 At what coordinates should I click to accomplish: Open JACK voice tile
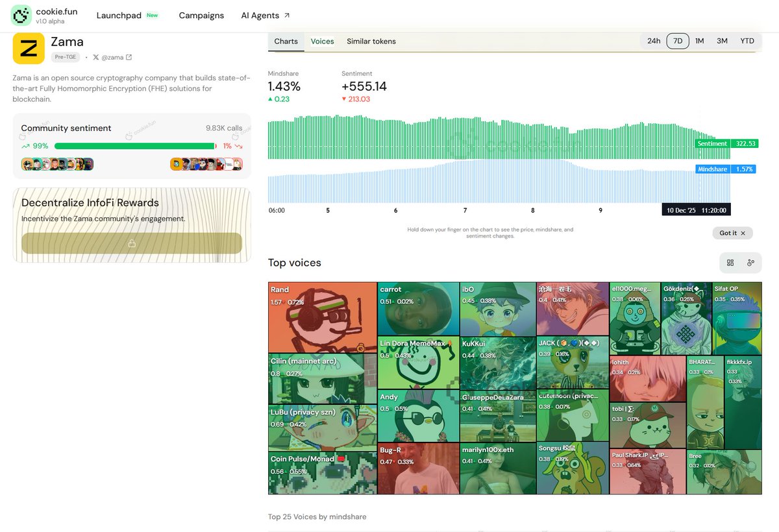click(573, 363)
